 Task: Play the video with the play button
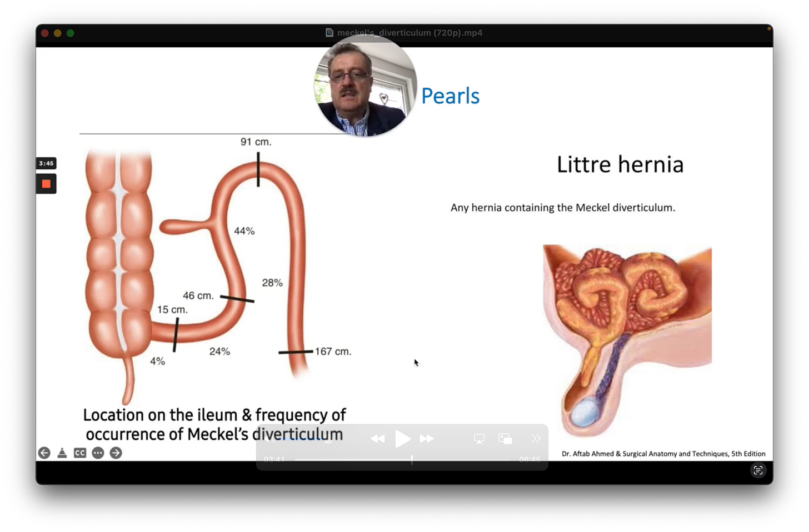403,439
